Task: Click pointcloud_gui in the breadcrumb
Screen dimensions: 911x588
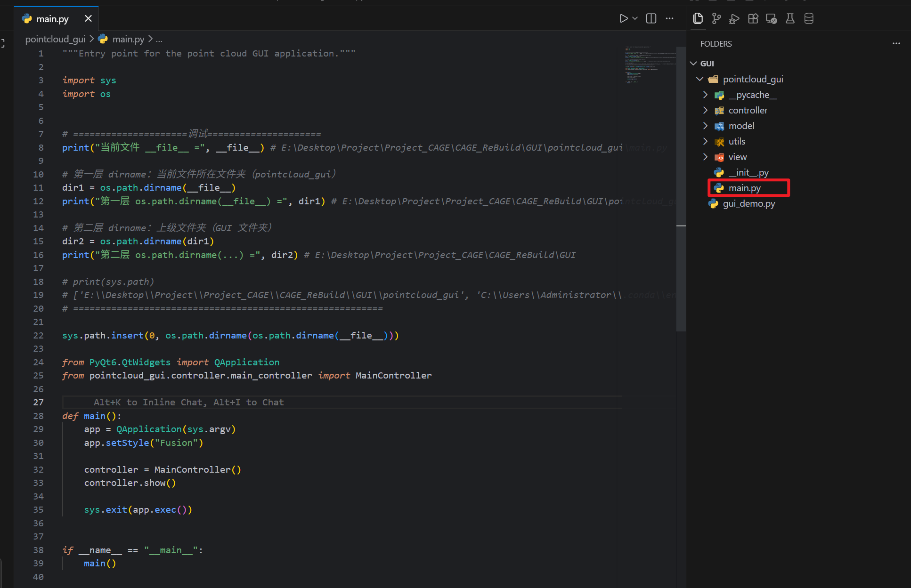Action: point(55,39)
